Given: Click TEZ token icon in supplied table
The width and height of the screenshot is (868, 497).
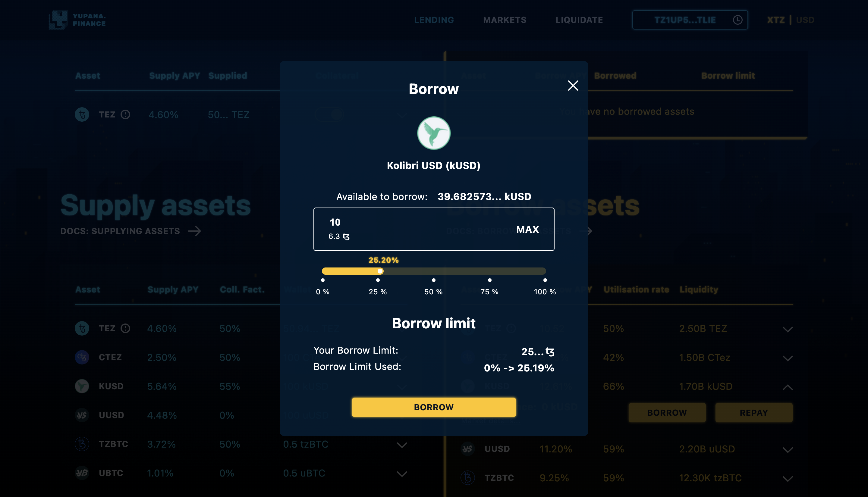Looking at the screenshot, I should coord(82,115).
